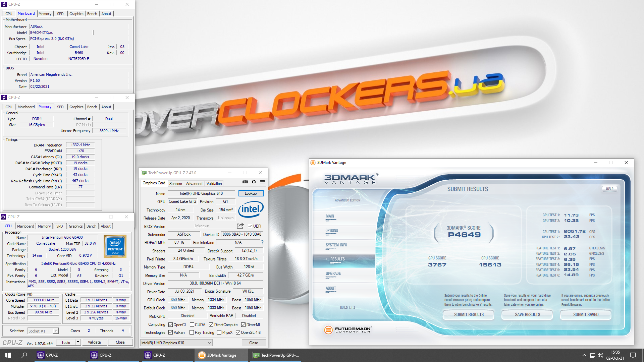Show hidden system tray icons chevron
The height and width of the screenshot is (362, 644).
[584, 355]
